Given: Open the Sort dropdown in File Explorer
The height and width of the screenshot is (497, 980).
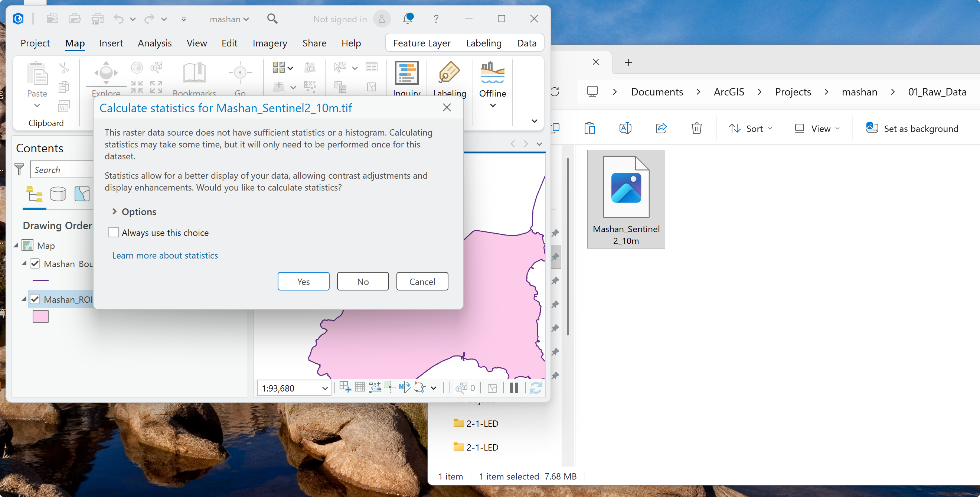Looking at the screenshot, I should (x=750, y=129).
